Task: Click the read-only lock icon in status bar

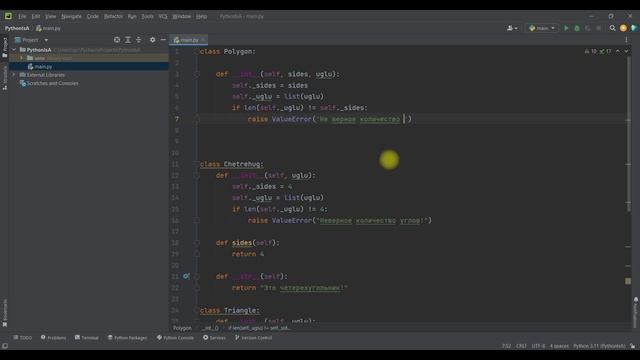Action: (x=632, y=346)
